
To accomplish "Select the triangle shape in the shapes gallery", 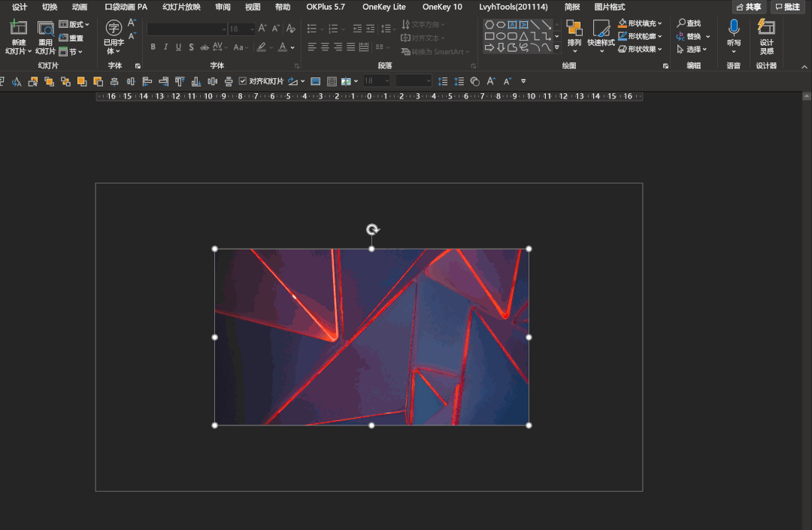I will pyautogui.click(x=523, y=36).
